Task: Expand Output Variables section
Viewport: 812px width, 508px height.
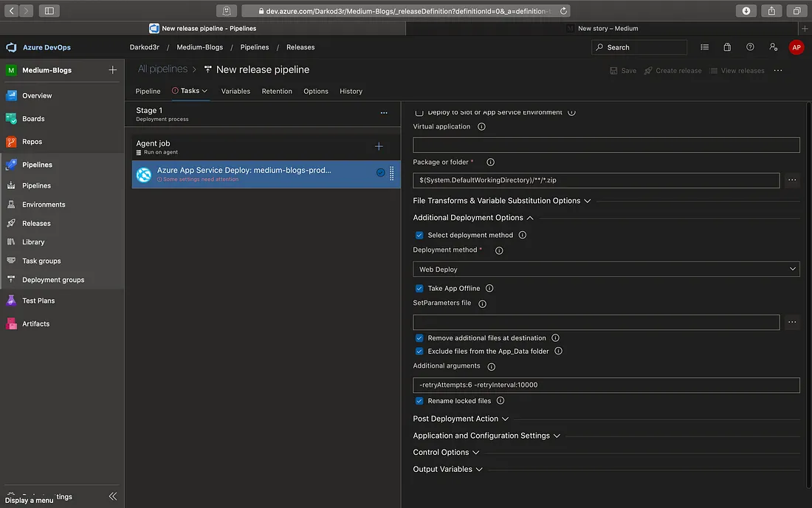Action: [x=447, y=470]
